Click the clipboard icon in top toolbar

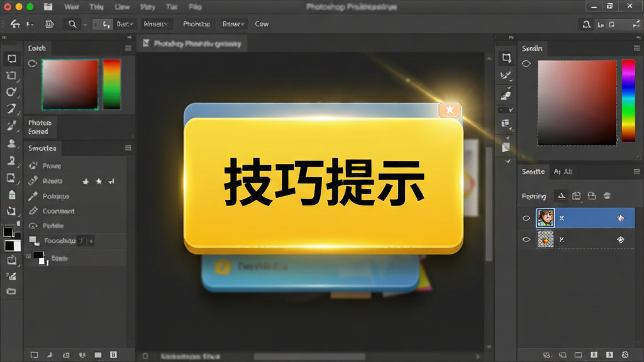[x=49, y=25]
